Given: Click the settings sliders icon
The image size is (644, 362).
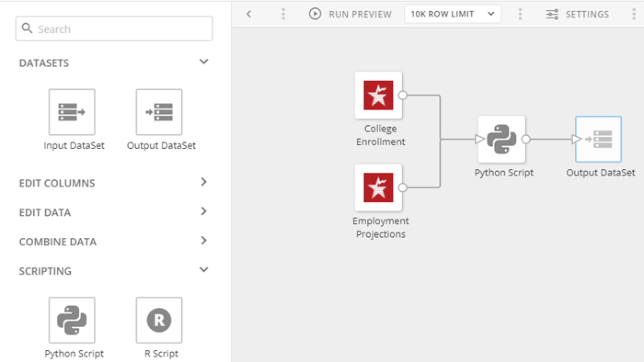Looking at the screenshot, I should point(552,14).
